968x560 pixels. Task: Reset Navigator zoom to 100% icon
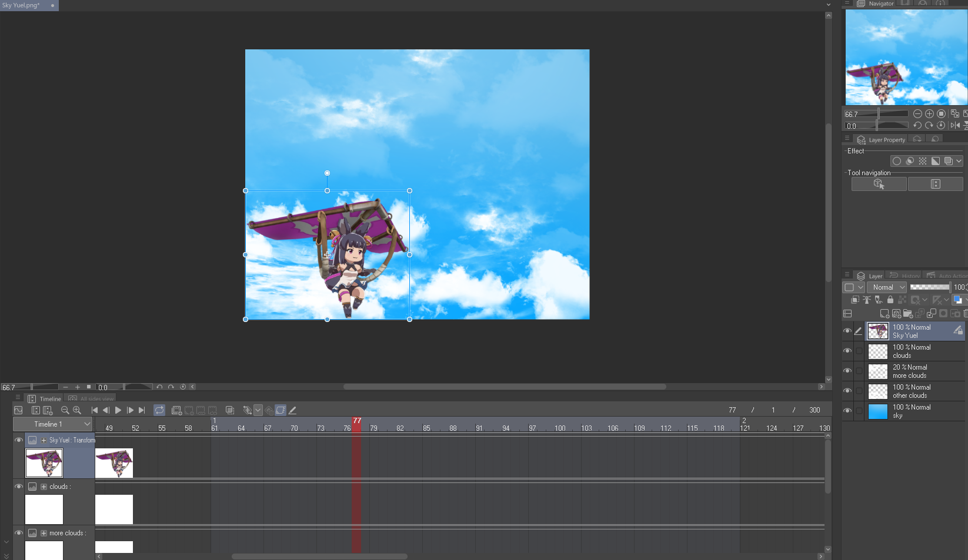click(942, 114)
